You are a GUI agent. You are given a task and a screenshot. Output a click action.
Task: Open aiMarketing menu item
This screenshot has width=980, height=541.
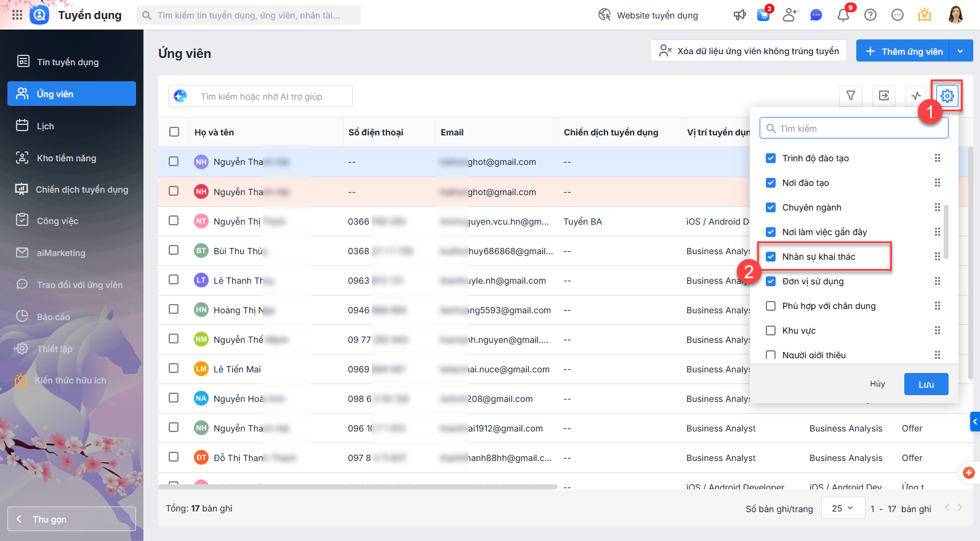pos(71,252)
